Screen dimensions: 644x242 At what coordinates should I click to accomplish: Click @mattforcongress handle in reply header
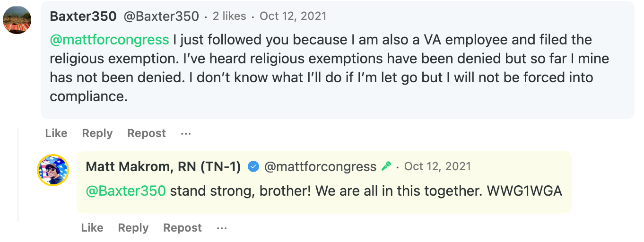[320, 166]
